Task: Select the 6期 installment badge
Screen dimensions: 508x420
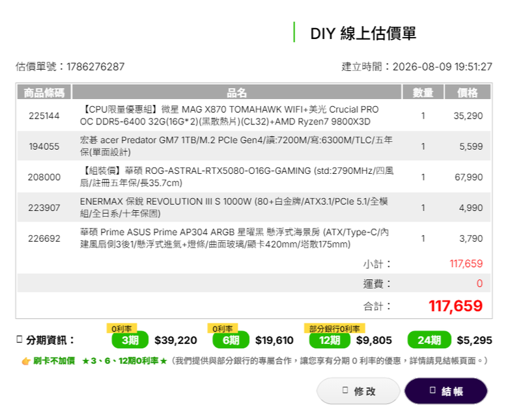Action: coord(231,340)
